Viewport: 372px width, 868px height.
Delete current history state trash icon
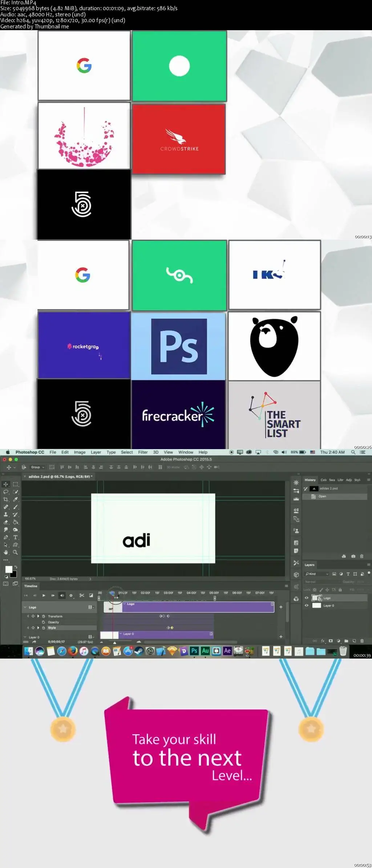361,556
